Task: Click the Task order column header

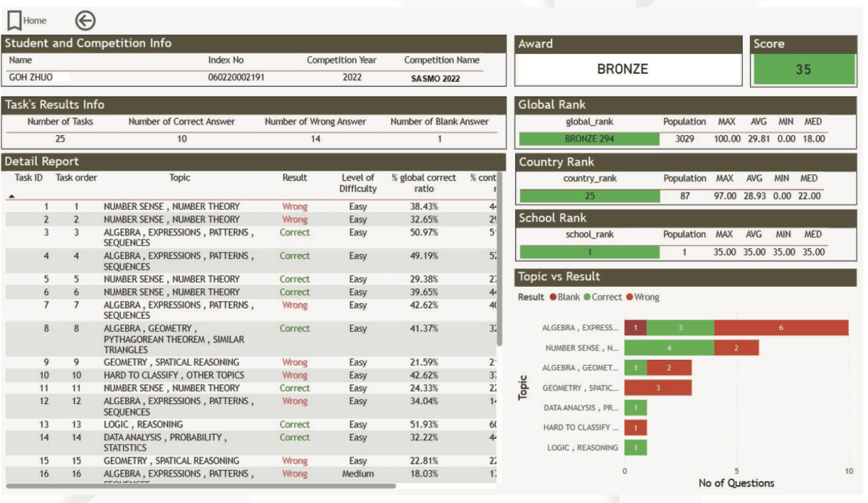Action: click(x=76, y=178)
